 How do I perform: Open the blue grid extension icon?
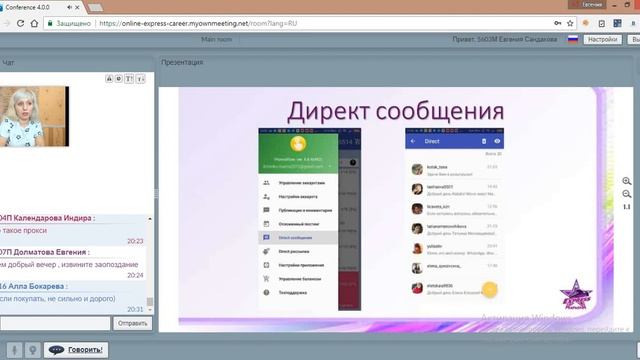coord(618,23)
